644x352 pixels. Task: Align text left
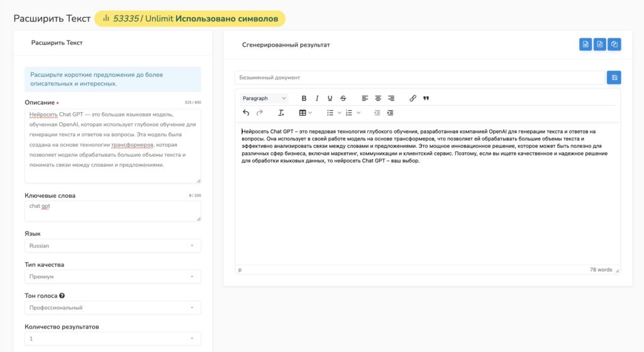point(365,98)
